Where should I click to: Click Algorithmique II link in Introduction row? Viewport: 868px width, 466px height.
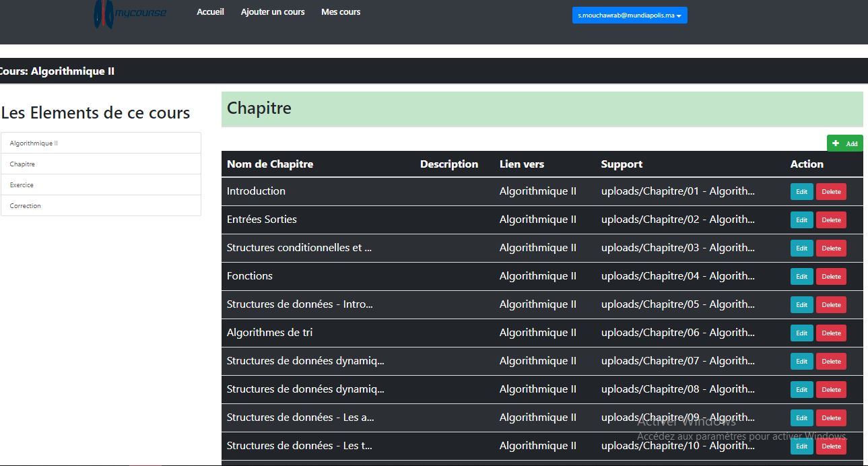click(538, 191)
